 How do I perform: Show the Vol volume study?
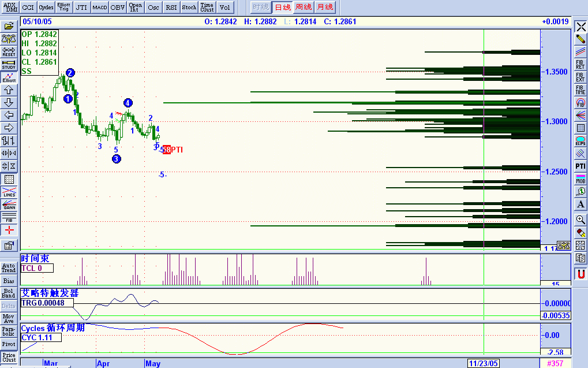pos(225,7)
